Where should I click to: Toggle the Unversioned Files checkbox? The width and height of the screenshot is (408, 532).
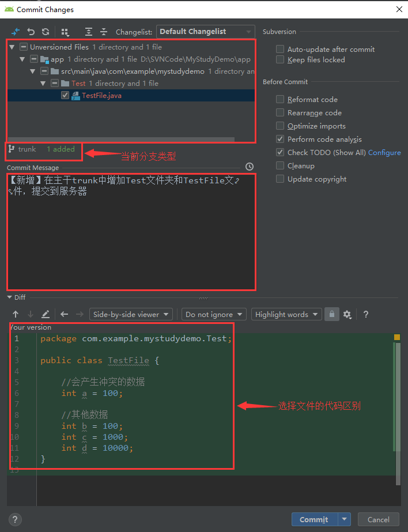(x=24, y=47)
